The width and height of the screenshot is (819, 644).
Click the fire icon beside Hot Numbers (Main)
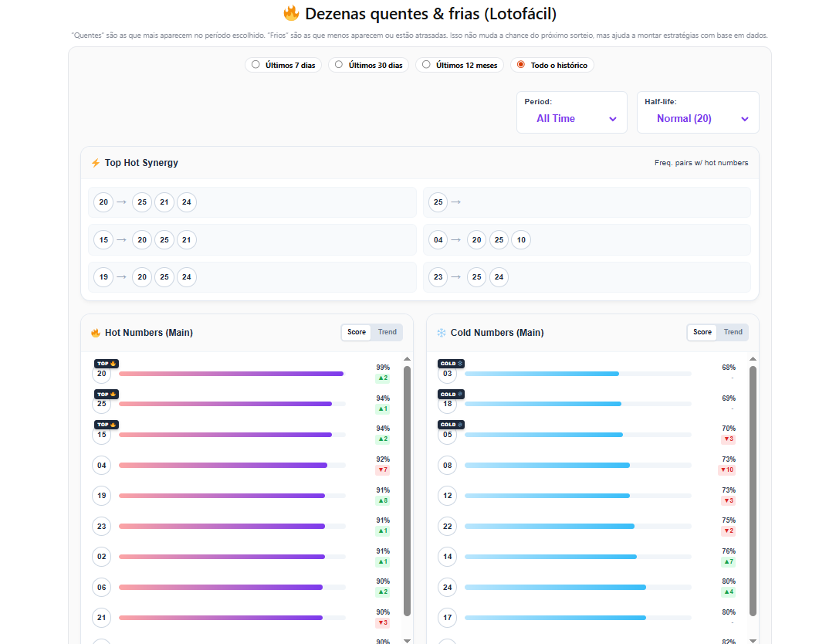[x=96, y=333]
